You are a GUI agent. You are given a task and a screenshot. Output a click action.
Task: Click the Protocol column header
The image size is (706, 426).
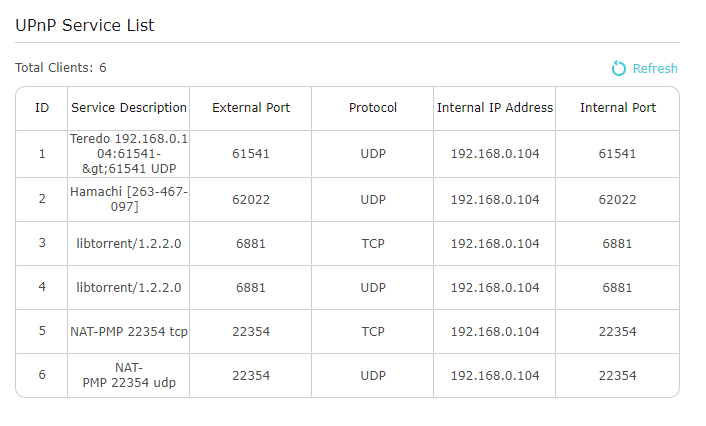click(x=373, y=108)
